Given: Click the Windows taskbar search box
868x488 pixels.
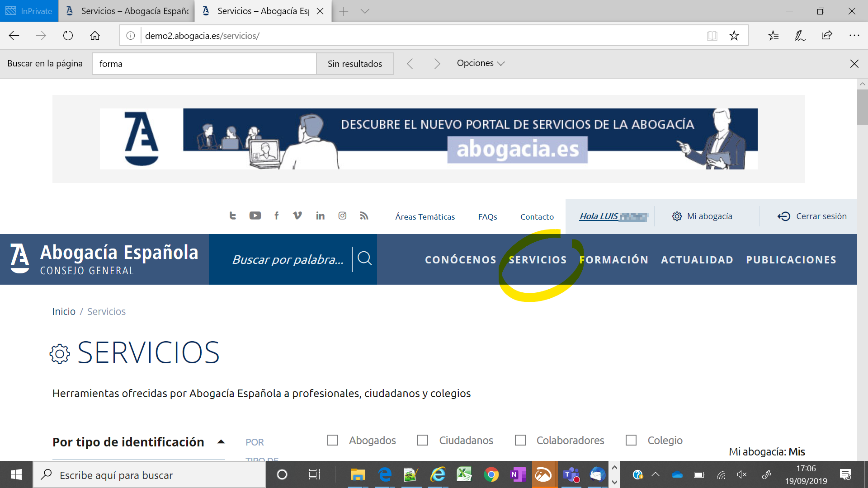Looking at the screenshot, I should [x=149, y=475].
